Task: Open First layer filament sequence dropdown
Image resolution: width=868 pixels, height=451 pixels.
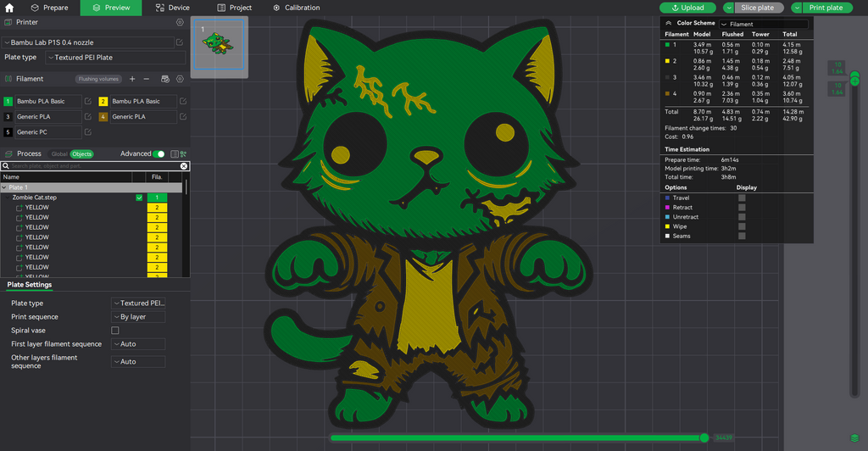Action: (138, 344)
